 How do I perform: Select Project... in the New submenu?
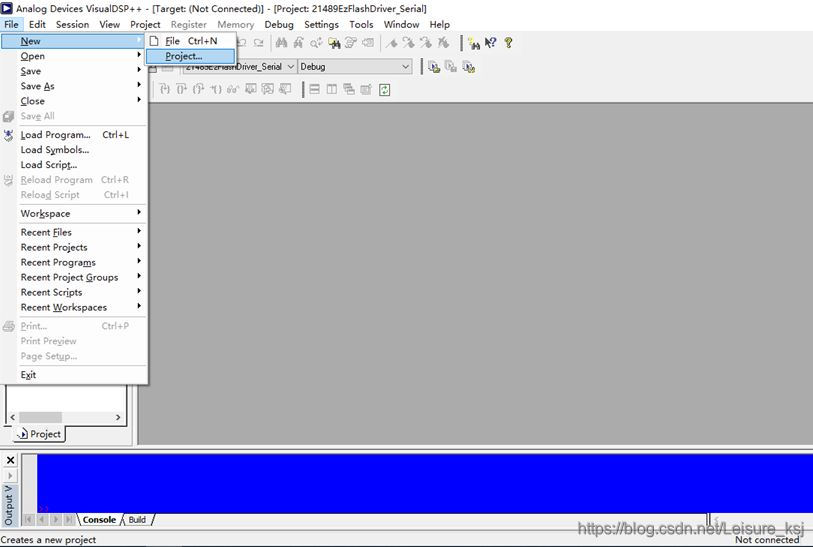point(190,56)
